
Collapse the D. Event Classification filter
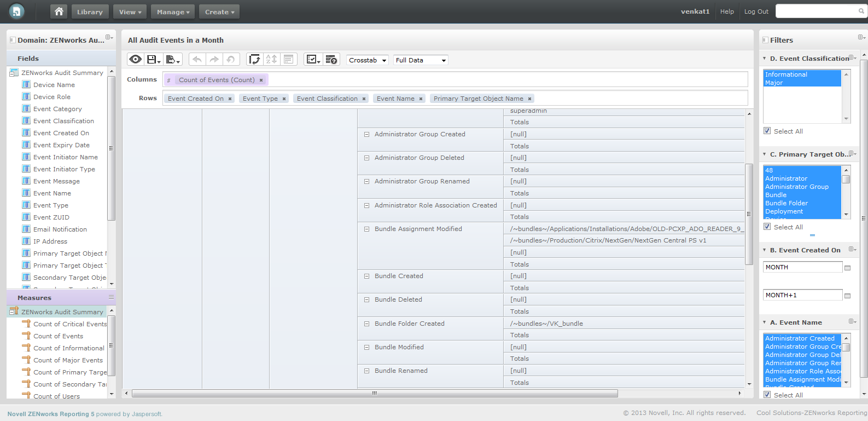click(765, 58)
